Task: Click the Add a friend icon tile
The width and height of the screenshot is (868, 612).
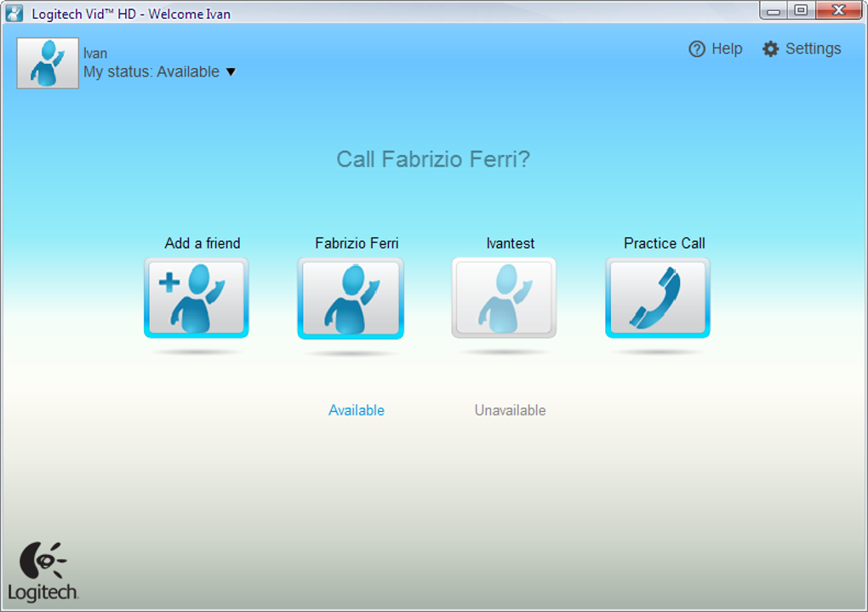Action: [x=196, y=297]
